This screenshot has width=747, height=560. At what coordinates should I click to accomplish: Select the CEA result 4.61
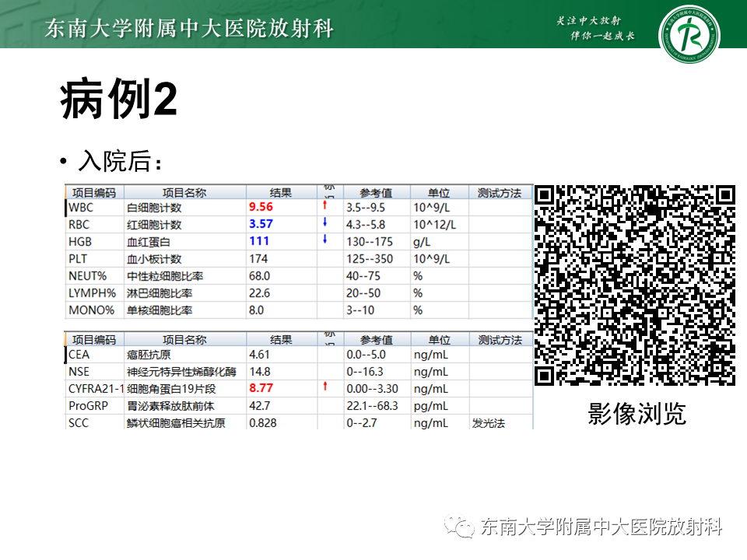(x=259, y=355)
